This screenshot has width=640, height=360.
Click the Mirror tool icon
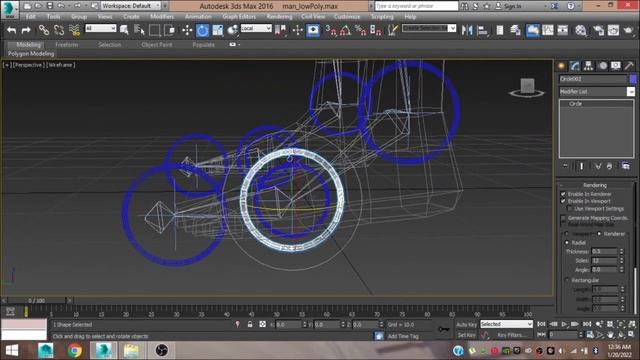pyautogui.click(x=467, y=30)
